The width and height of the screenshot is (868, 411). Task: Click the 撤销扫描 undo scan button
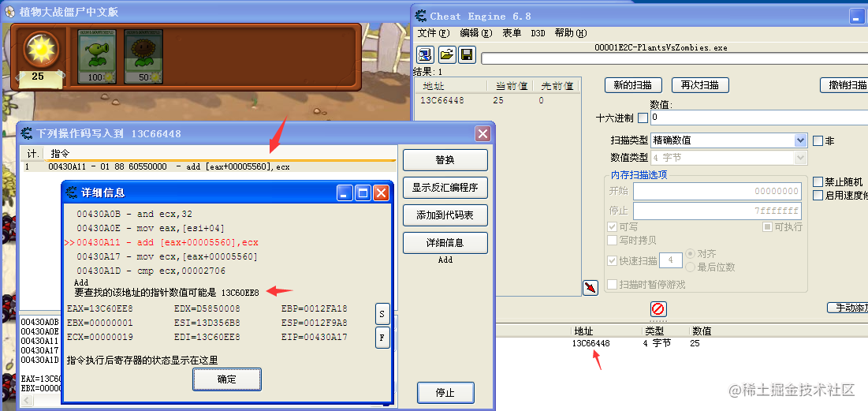844,85
